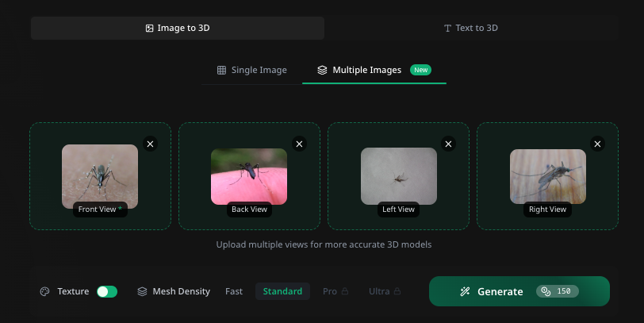Click the Mesh Density layers icon

143,291
